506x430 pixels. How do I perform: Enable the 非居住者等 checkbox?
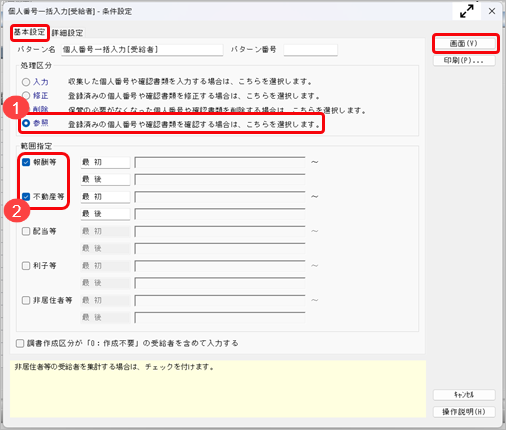click(x=26, y=300)
